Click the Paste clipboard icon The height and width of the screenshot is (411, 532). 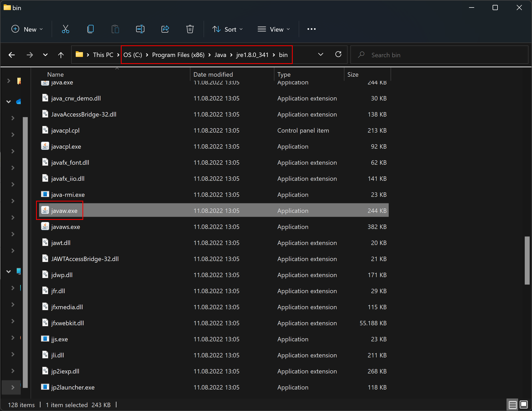click(115, 29)
